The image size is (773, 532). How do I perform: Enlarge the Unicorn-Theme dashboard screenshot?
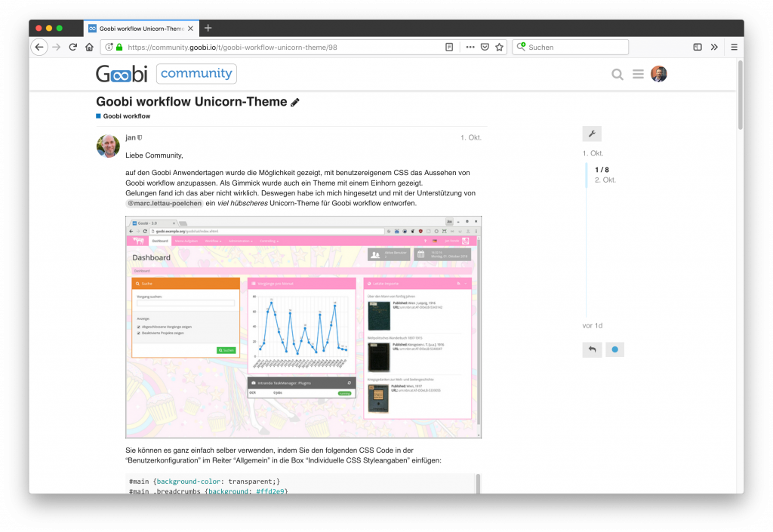click(x=303, y=327)
